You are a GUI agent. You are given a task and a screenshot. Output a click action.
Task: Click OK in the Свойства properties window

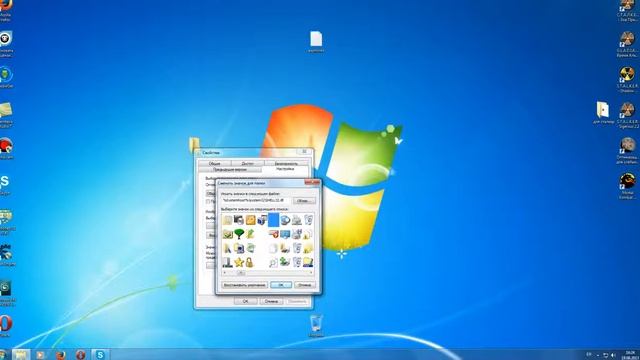pyautogui.click(x=246, y=301)
